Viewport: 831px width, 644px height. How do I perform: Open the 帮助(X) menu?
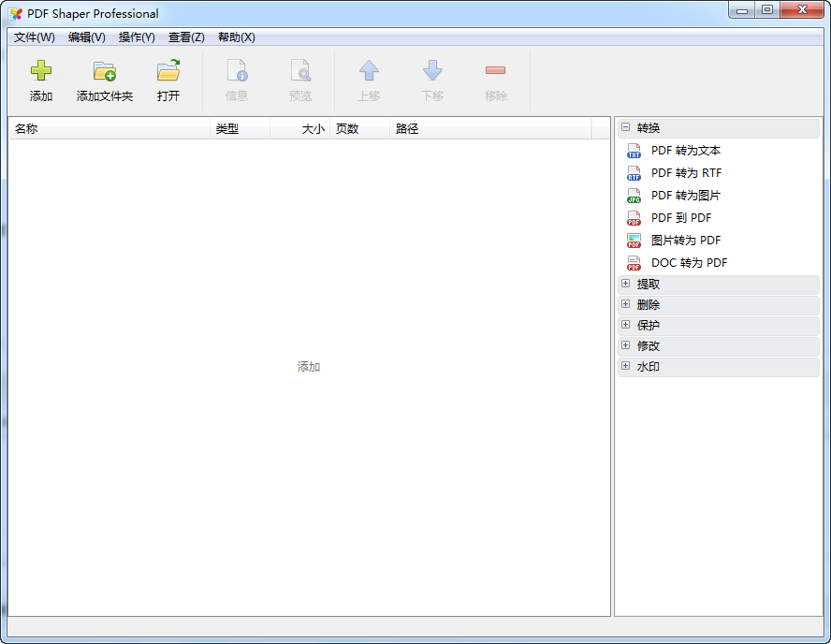coord(237,37)
